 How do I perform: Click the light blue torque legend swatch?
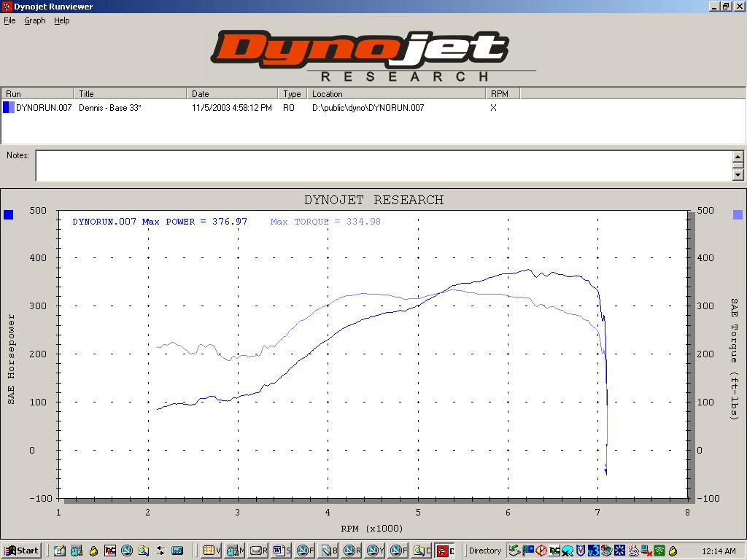click(738, 215)
